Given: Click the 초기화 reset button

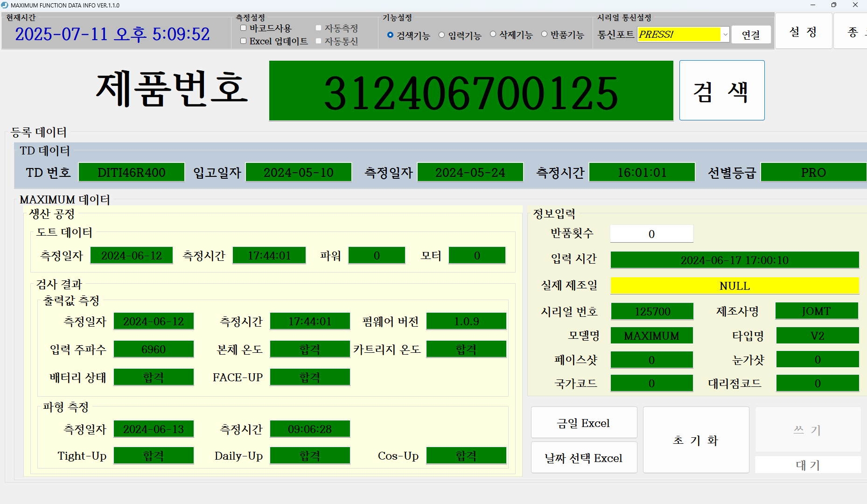Looking at the screenshot, I should coord(696,440).
